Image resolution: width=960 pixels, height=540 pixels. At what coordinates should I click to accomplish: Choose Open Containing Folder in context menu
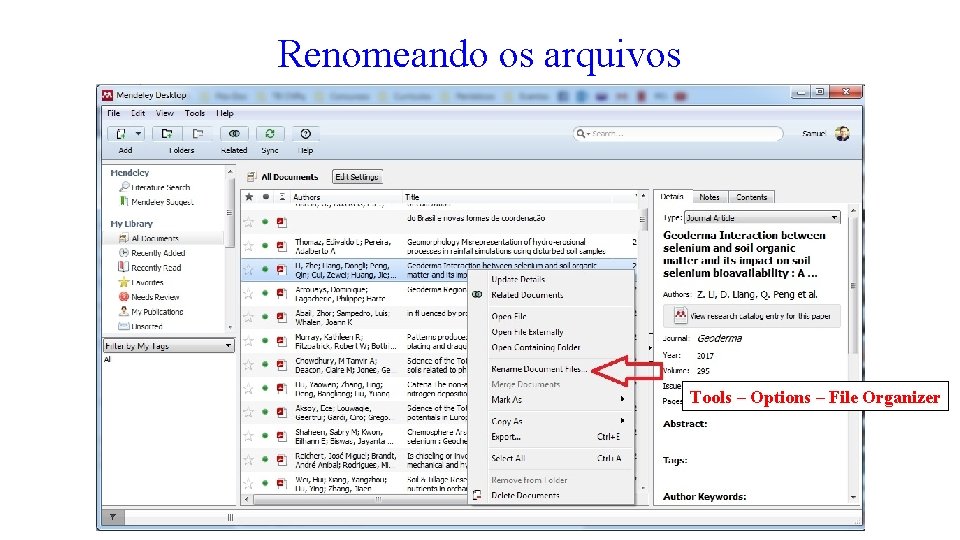(x=536, y=347)
